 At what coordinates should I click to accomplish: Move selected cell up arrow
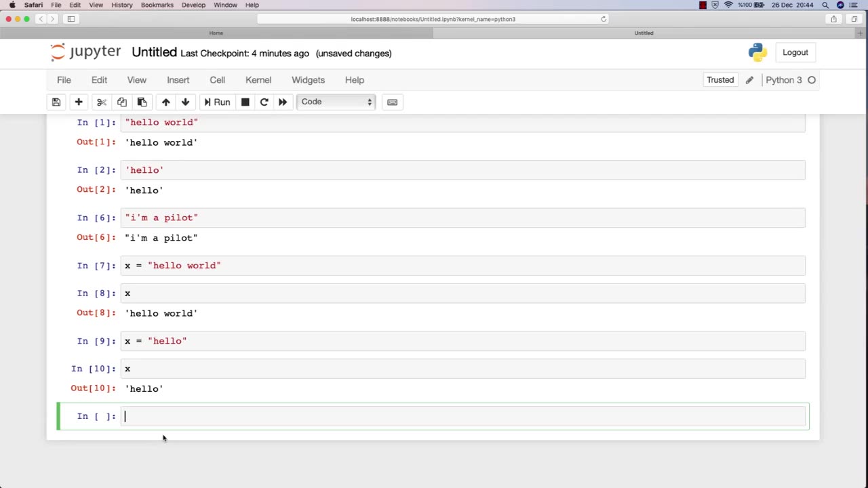[165, 102]
